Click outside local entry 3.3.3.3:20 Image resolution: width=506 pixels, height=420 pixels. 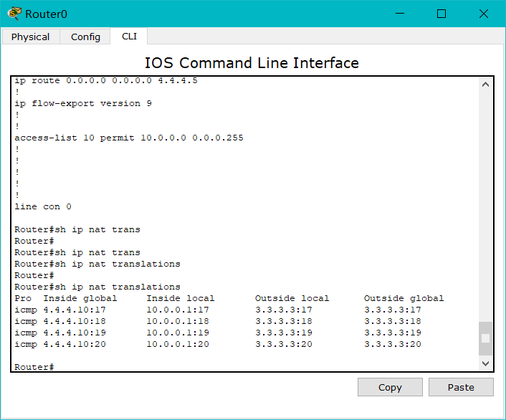click(x=284, y=344)
